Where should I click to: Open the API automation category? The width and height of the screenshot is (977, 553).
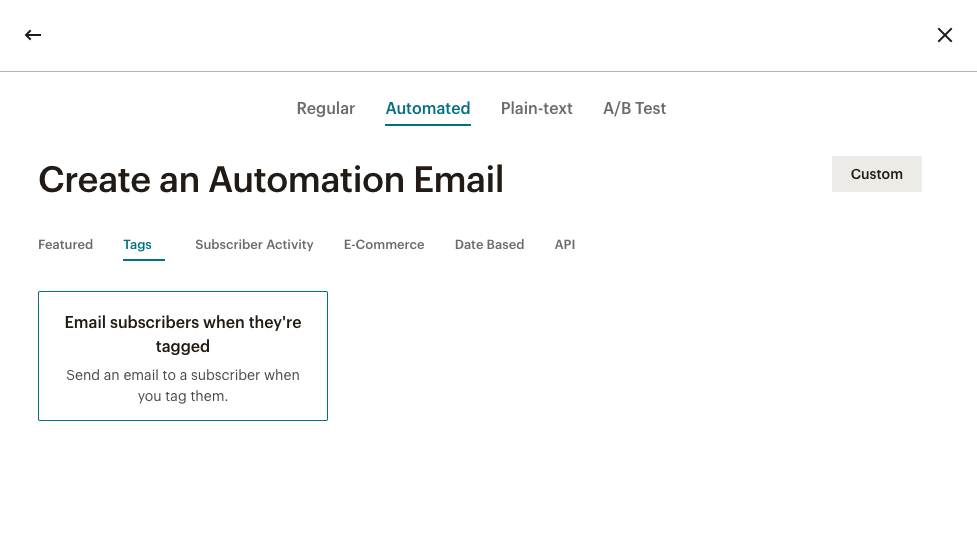(565, 245)
